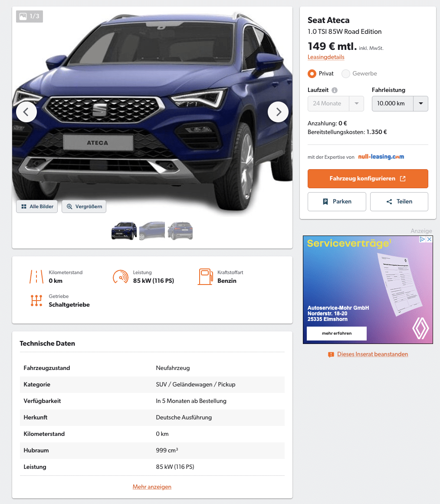Click the Leistung power gauge icon

coord(121,277)
